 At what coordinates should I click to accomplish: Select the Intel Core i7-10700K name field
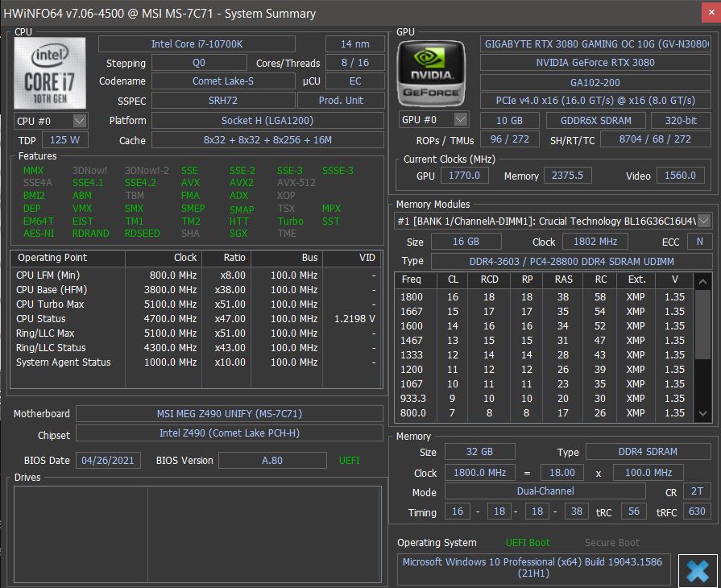pyautogui.click(x=197, y=44)
